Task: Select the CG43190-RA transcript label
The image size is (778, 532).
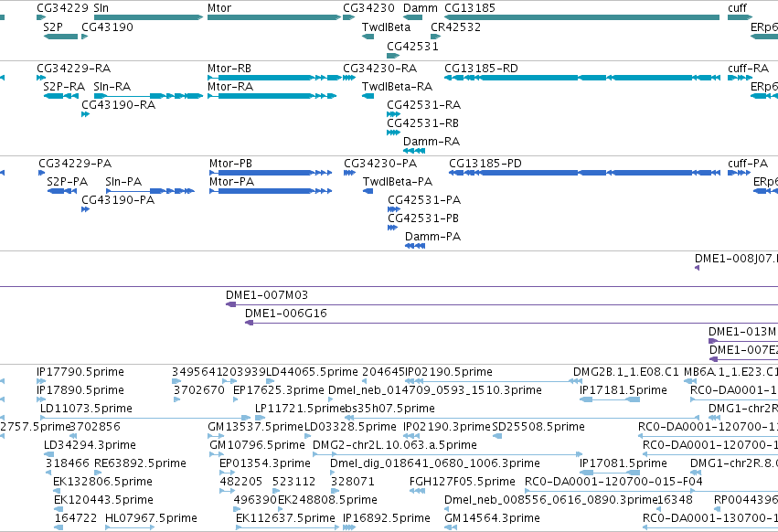Action: (118, 105)
